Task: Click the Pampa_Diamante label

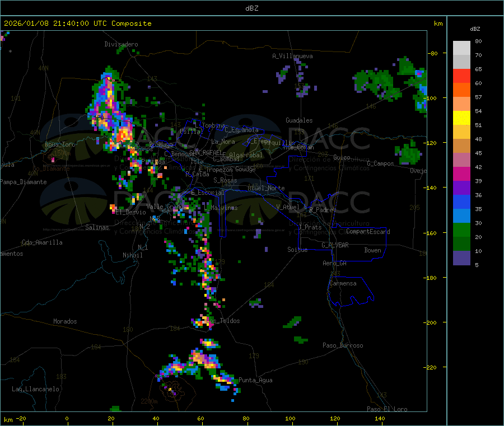Action: pos(24,182)
